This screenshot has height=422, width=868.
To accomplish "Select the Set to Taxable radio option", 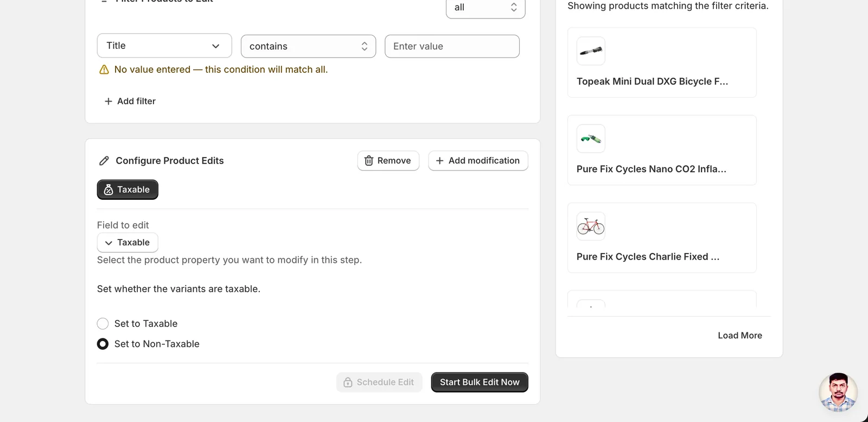I will click(x=103, y=324).
